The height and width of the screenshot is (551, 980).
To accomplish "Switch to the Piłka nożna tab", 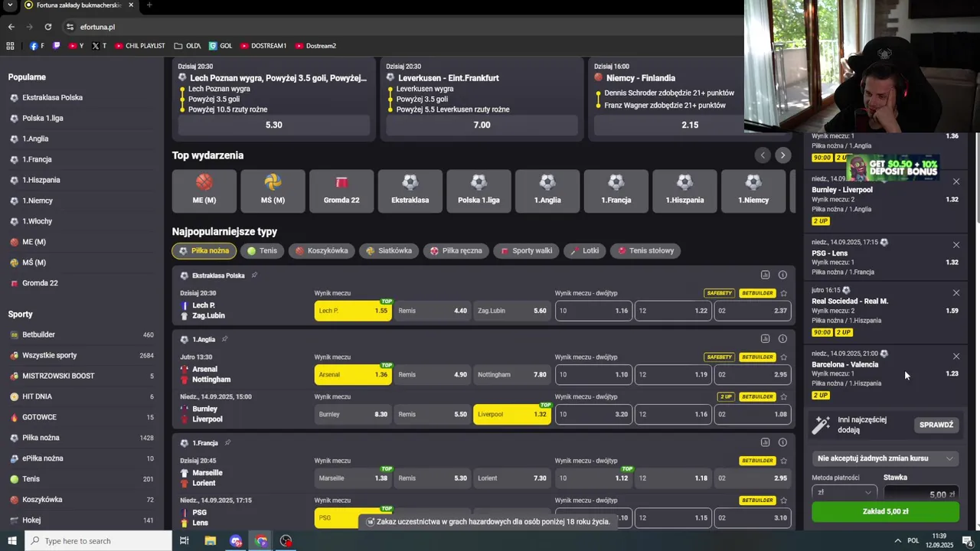I will click(204, 251).
